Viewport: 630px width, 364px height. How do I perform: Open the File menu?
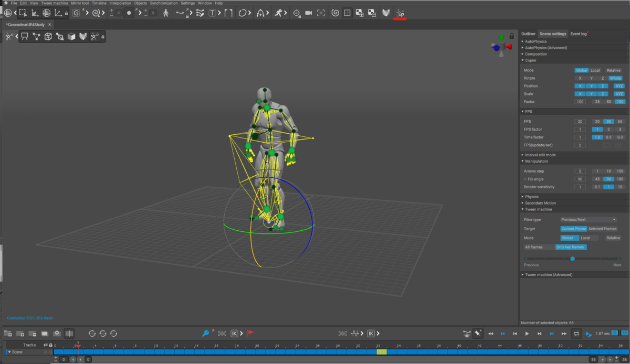tap(14, 3)
